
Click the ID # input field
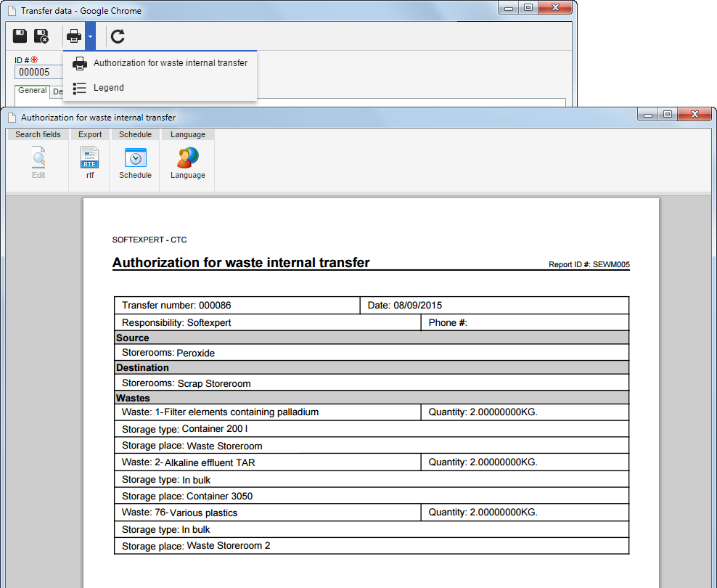click(x=39, y=73)
